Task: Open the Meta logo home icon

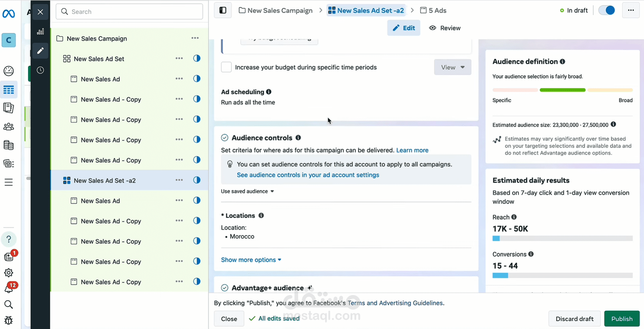Action: [8, 14]
